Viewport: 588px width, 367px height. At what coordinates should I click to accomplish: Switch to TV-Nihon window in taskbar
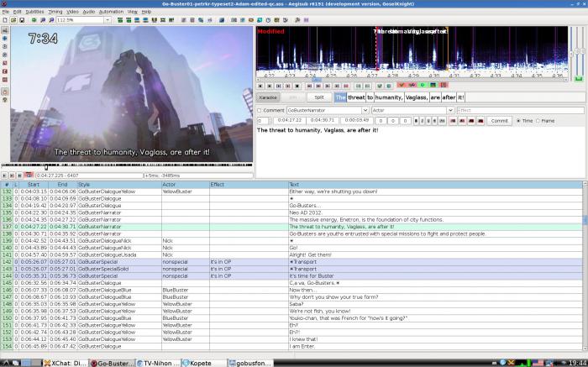pos(158,363)
